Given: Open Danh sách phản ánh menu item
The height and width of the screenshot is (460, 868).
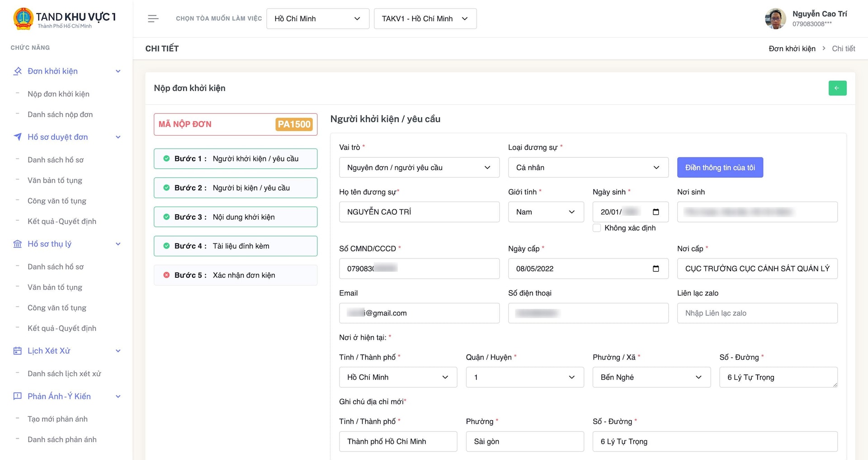Looking at the screenshot, I should coord(62,439).
